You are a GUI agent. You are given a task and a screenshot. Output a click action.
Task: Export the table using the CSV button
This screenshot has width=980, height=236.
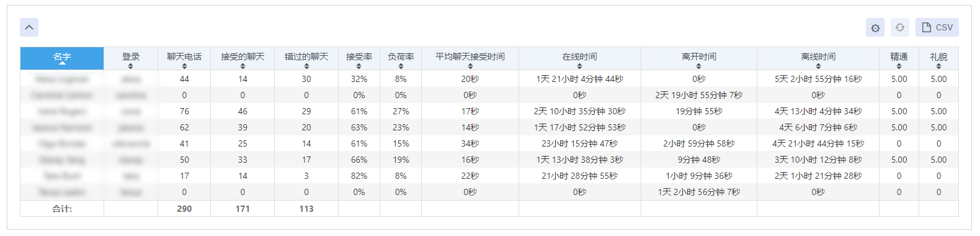(937, 27)
